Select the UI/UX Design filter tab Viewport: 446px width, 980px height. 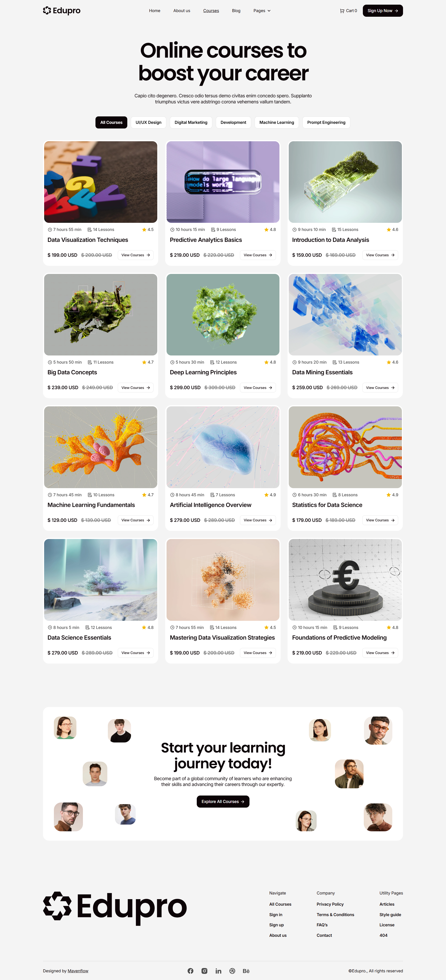click(148, 122)
